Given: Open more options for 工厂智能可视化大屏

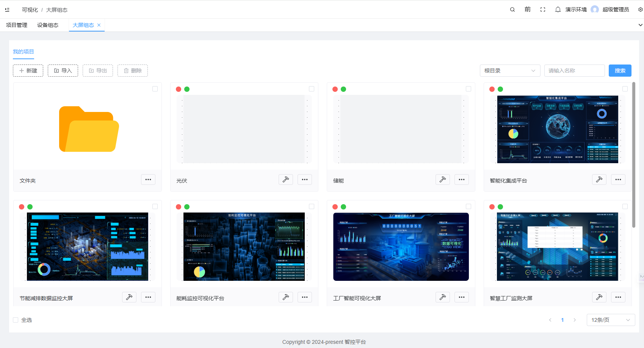Looking at the screenshot, I should (x=462, y=297).
